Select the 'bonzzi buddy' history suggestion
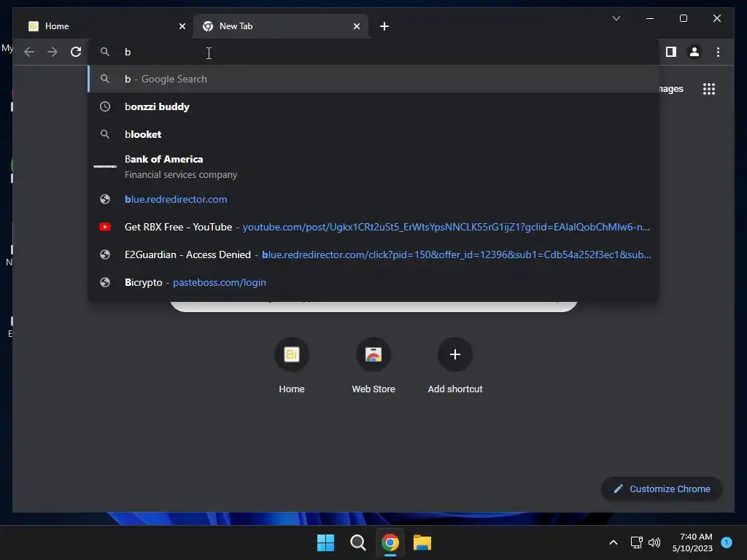 (373, 106)
